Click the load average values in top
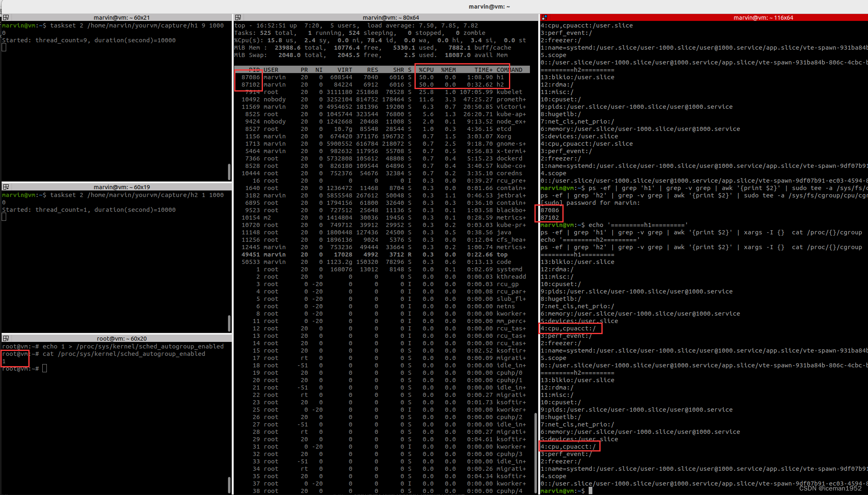This screenshot has width=868, height=495. tap(448, 25)
